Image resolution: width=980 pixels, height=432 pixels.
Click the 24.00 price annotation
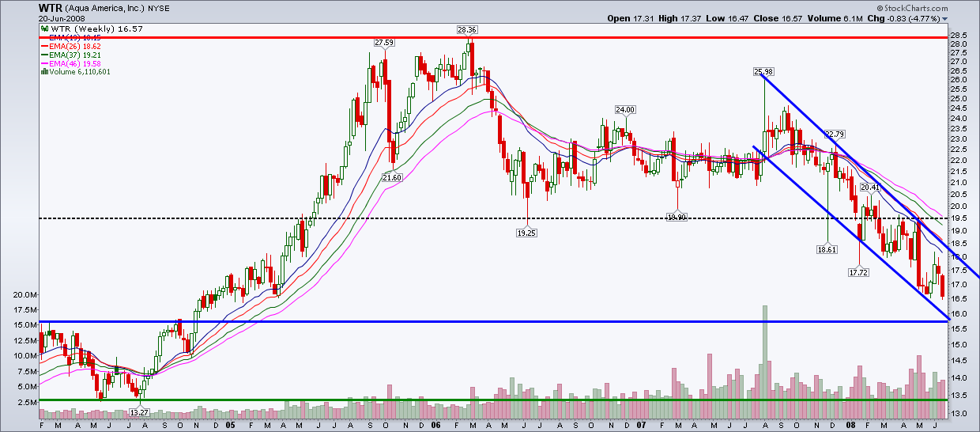pos(626,109)
